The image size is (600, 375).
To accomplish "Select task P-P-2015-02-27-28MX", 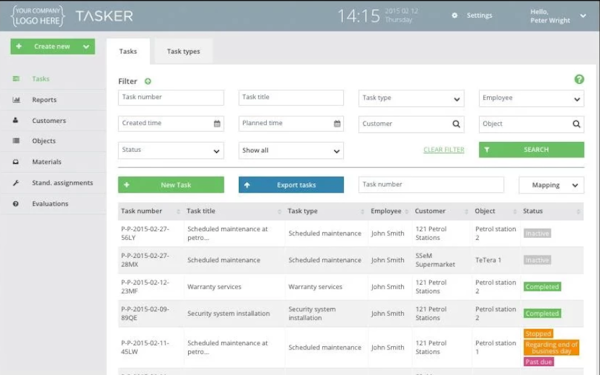I will 145,260.
